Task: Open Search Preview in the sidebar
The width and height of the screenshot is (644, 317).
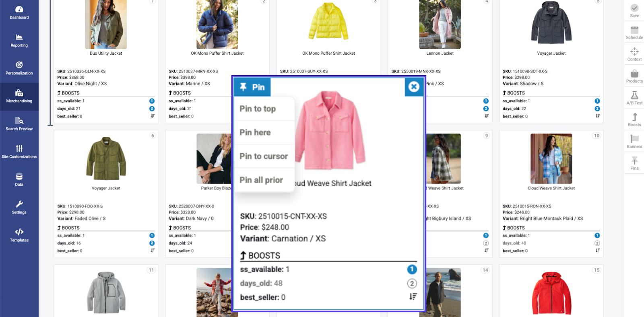Action: click(19, 124)
